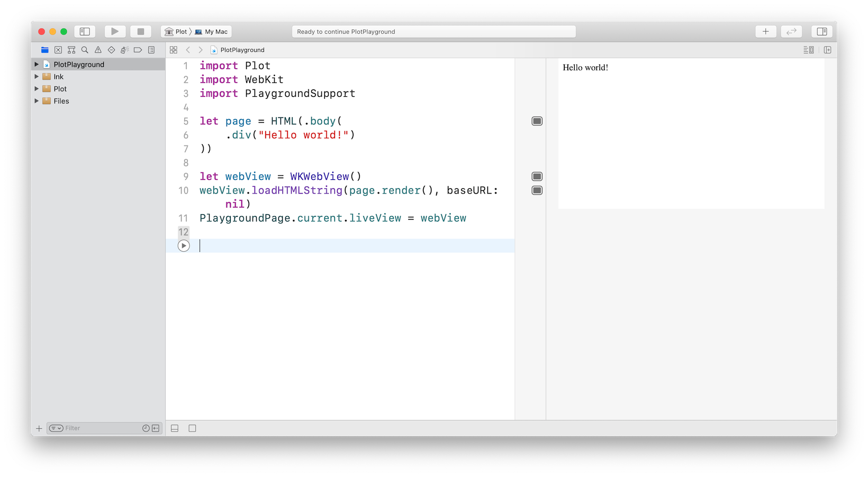Viewport: 868px width, 477px height.
Task: Run code up to line 12
Action: coord(184,245)
